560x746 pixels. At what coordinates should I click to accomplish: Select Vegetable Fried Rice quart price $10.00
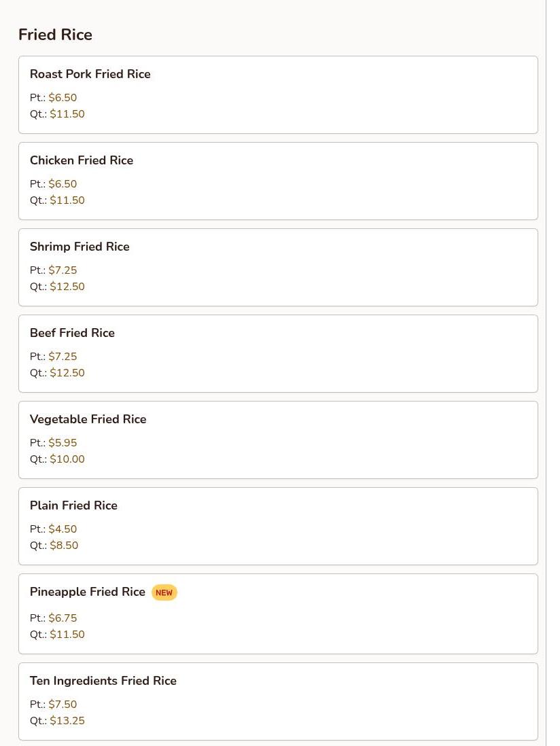pos(67,459)
